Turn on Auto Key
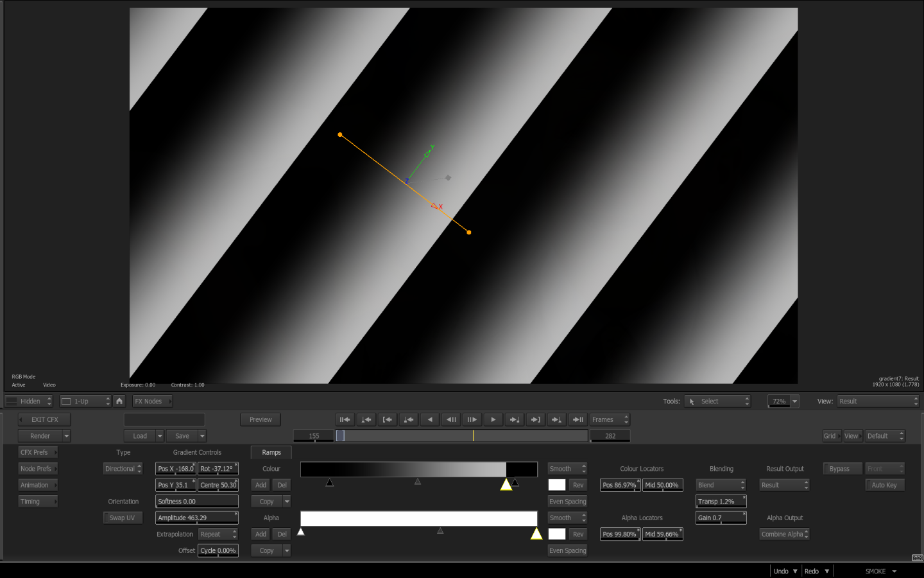The width and height of the screenshot is (924, 578). pyautogui.click(x=884, y=486)
